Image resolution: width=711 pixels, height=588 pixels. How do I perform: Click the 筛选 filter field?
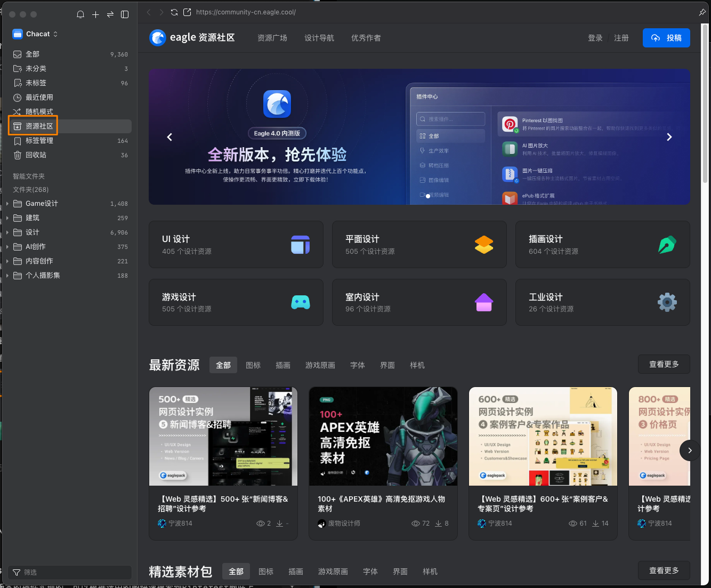point(70,572)
